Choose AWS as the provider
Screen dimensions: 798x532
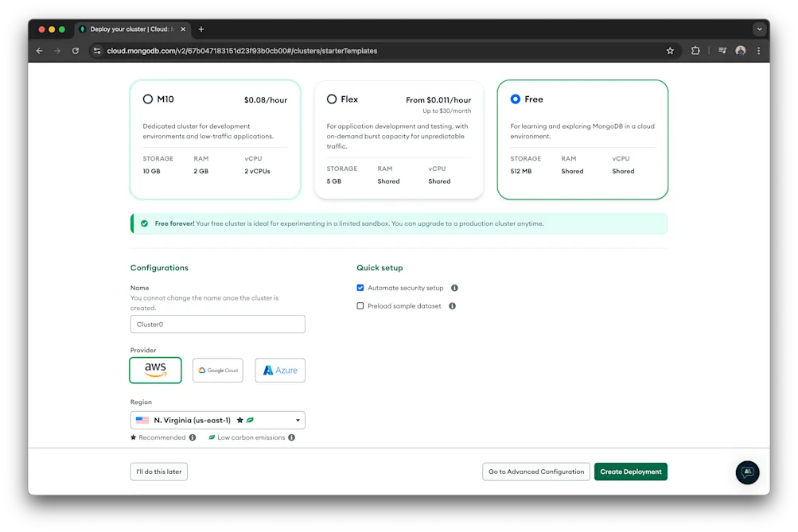click(x=155, y=370)
